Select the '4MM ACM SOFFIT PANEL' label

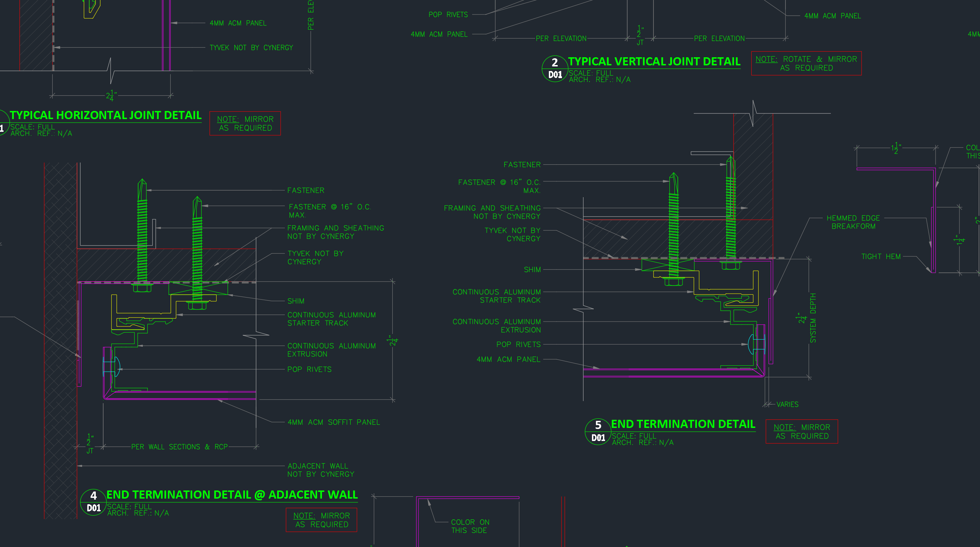pyautogui.click(x=333, y=422)
